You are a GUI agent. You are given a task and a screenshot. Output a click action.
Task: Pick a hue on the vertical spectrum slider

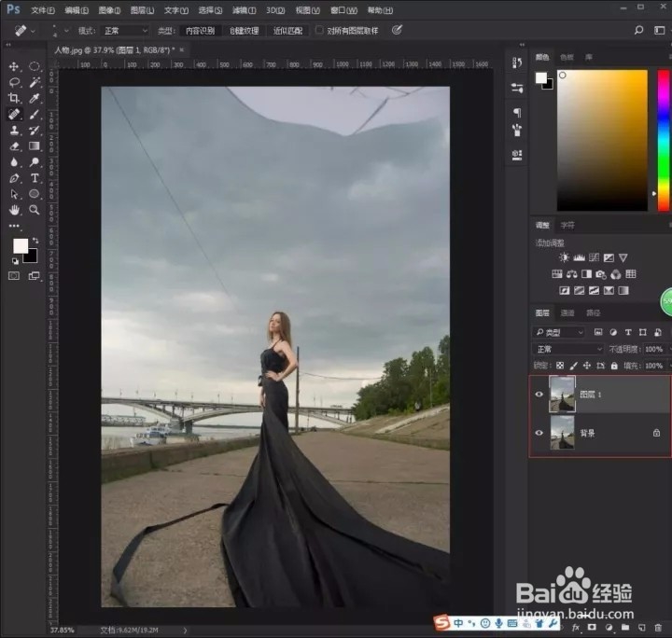[664, 141]
